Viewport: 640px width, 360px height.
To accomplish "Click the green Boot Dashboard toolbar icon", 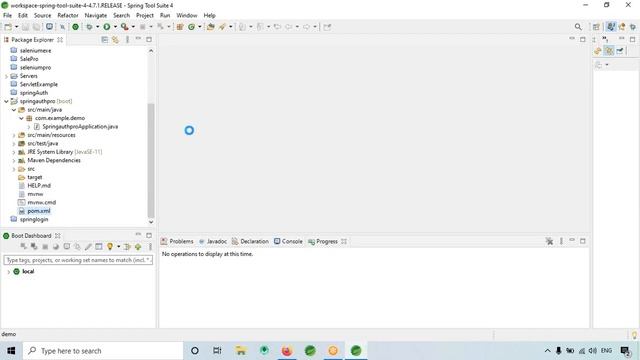I will (76, 27).
